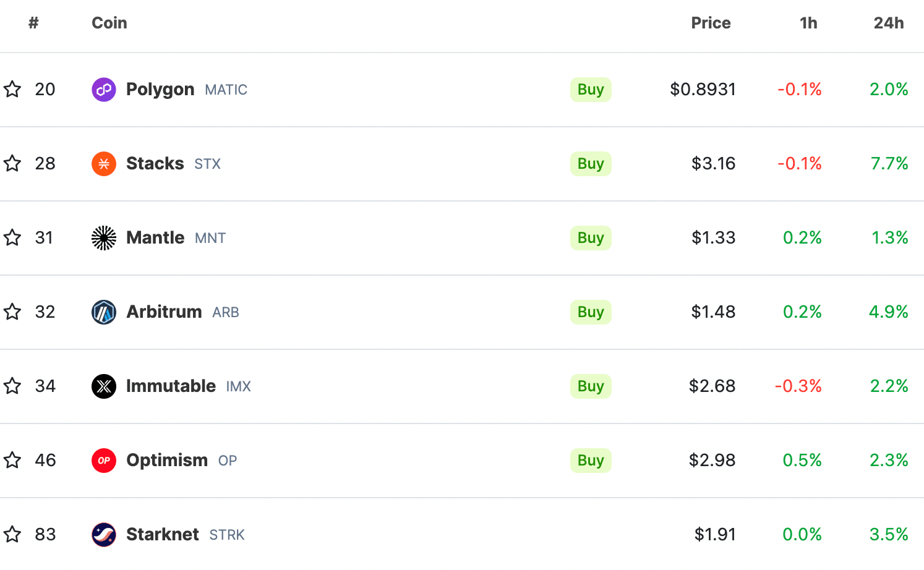Click the Buy button for Polygon

(590, 89)
